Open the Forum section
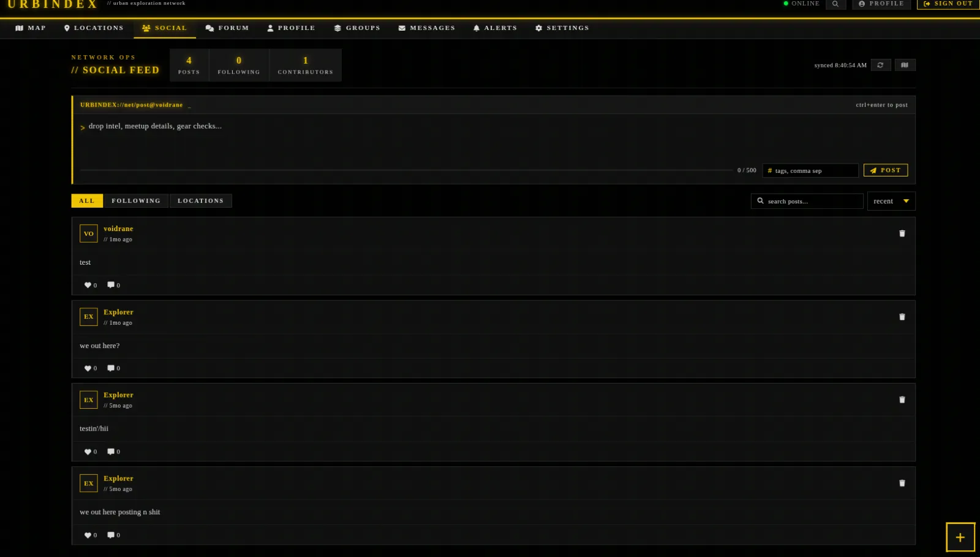The width and height of the screenshot is (980, 557). [x=227, y=28]
